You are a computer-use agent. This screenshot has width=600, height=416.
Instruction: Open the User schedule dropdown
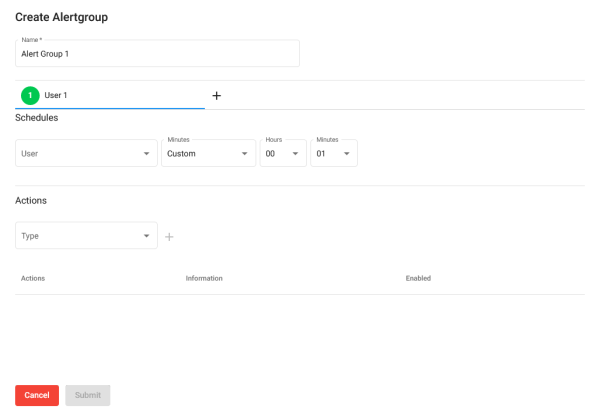point(86,153)
